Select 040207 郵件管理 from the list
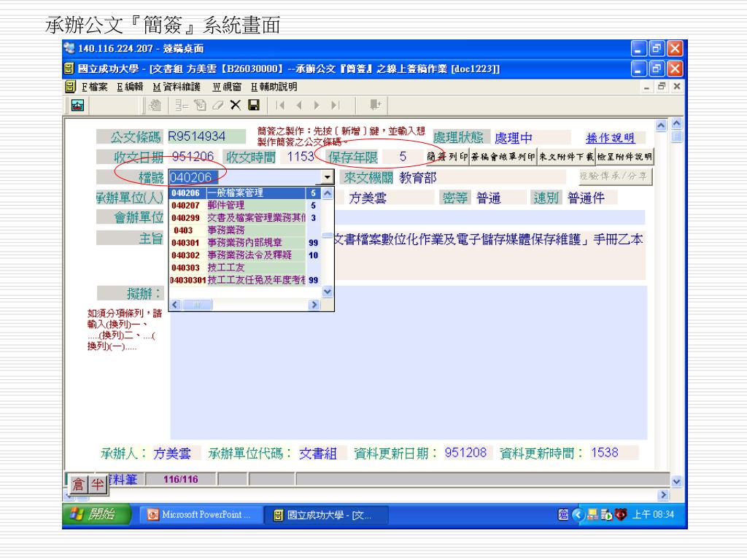Viewport: 747px width, 560px height. (x=244, y=205)
